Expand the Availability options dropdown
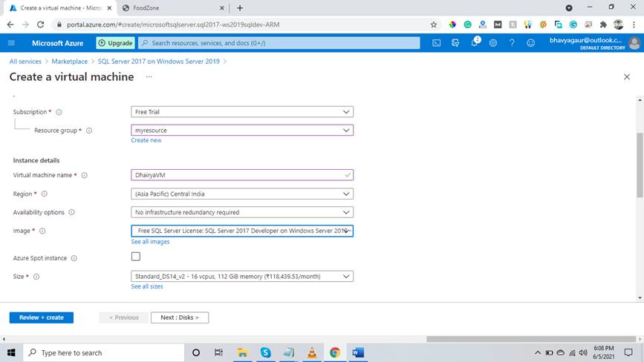This screenshot has width=644, height=362. pos(242,212)
